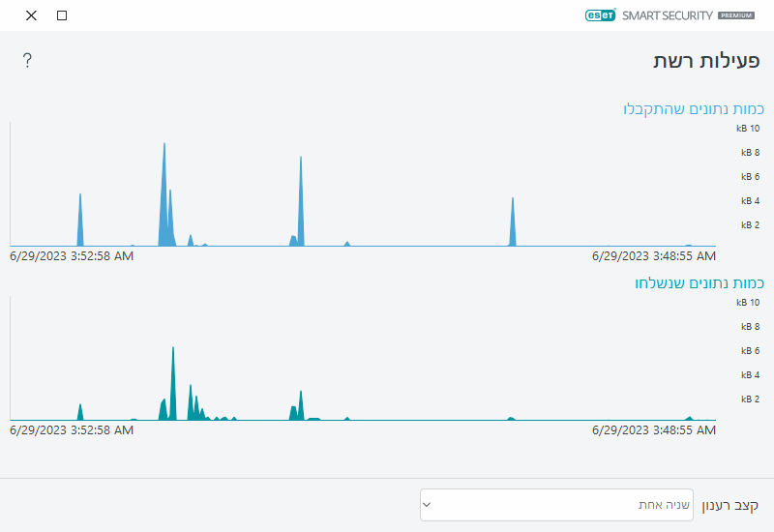Click the PREMIUM badge next to Smart Security
The image size is (774, 532).
735,16
